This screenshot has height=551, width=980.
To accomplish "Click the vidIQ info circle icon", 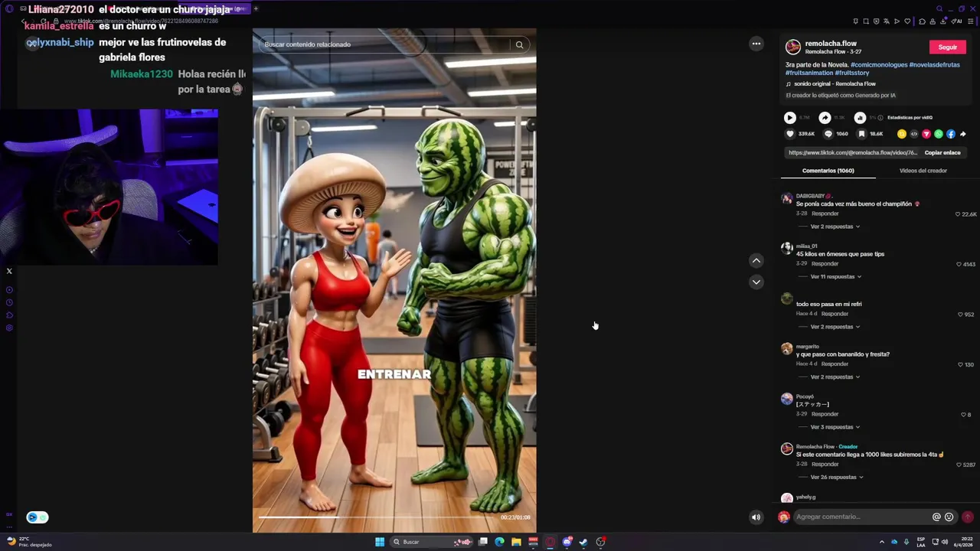I will coord(880,118).
